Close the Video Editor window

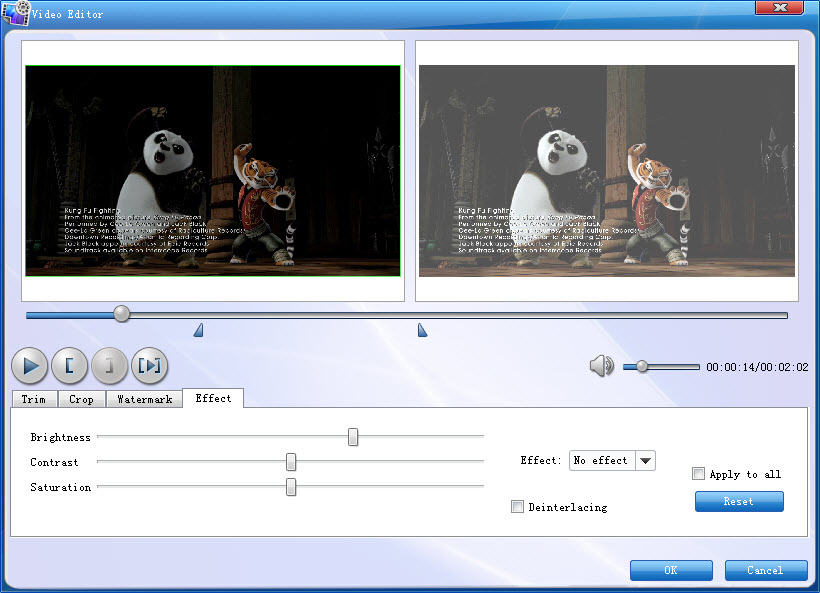(x=779, y=7)
